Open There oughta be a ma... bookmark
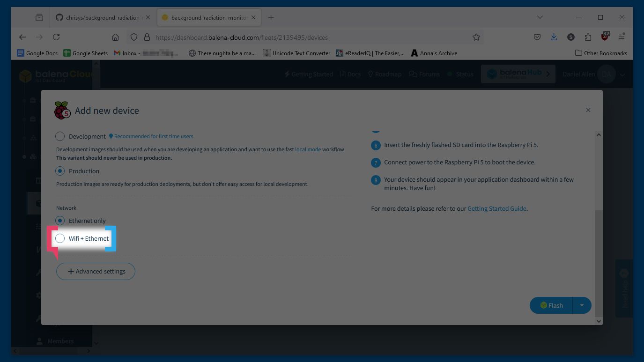This screenshot has height=362, width=644. 222,53
